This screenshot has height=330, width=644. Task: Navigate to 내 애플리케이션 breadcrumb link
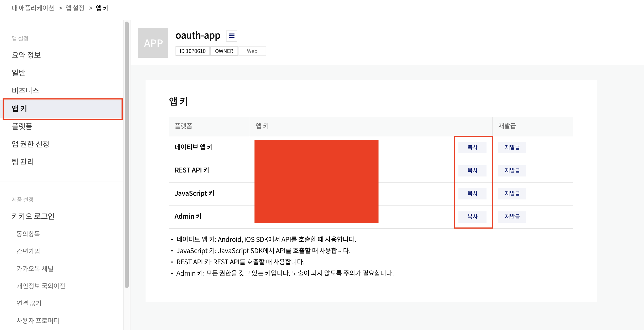point(33,8)
